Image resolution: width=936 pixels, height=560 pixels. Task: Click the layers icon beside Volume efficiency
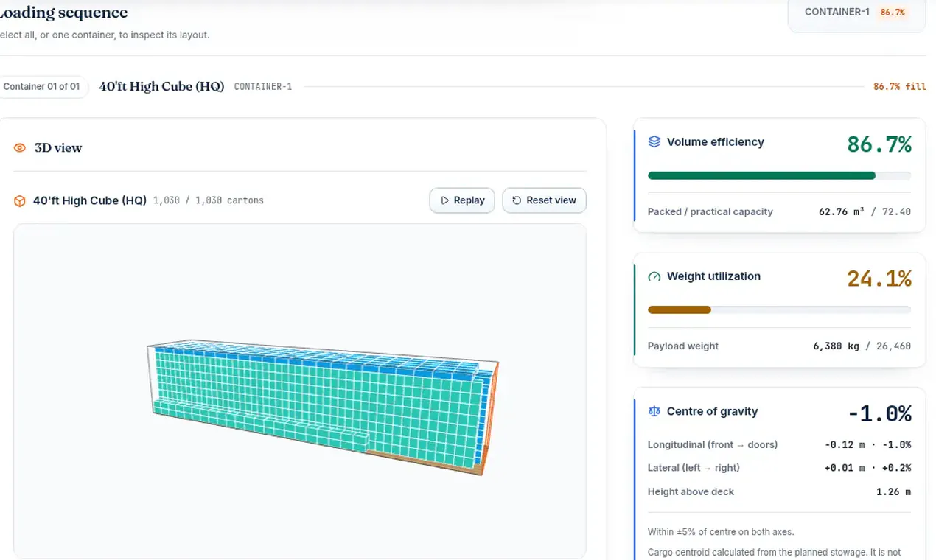tap(654, 141)
